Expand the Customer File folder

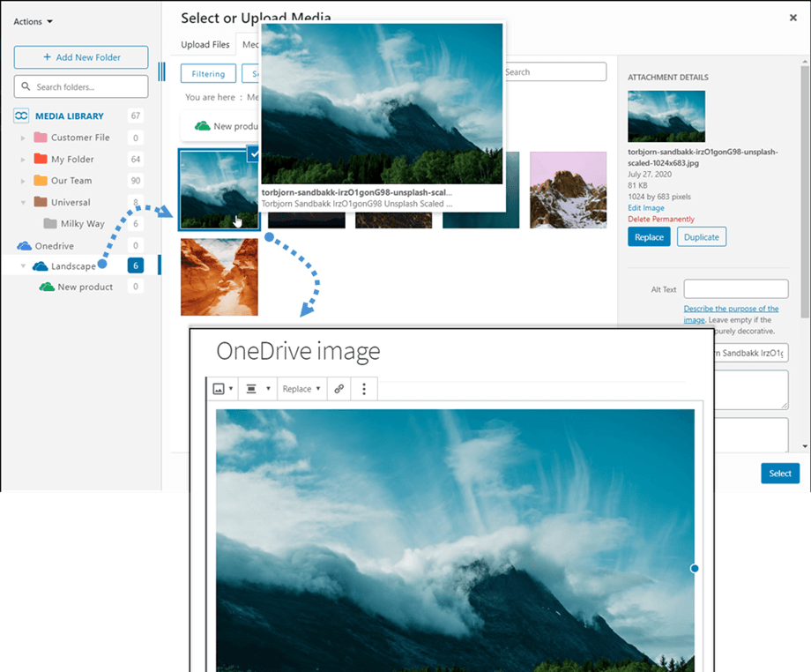(x=24, y=138)
